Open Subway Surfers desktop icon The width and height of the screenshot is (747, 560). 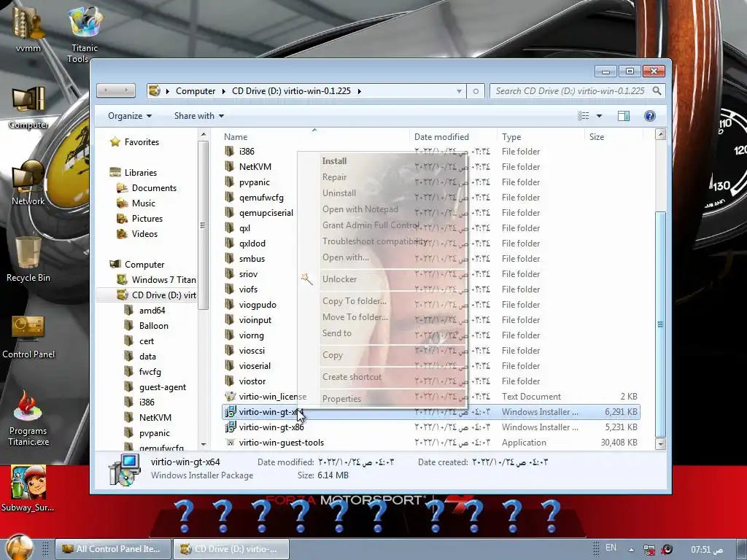coord(28,488)
